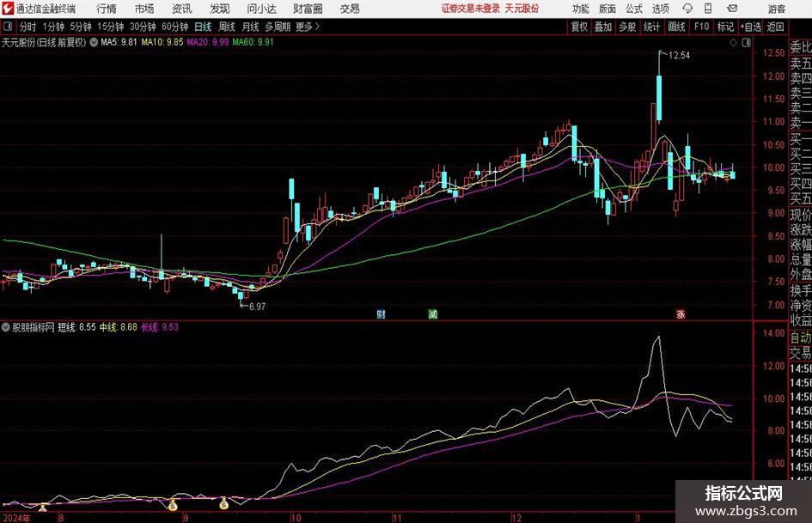Click the 游客 user account label
812x523 pixels.
[777, 9]
